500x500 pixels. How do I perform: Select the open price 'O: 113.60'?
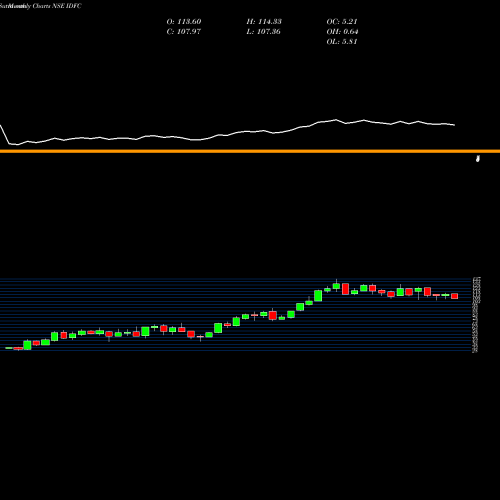(184, 22)
